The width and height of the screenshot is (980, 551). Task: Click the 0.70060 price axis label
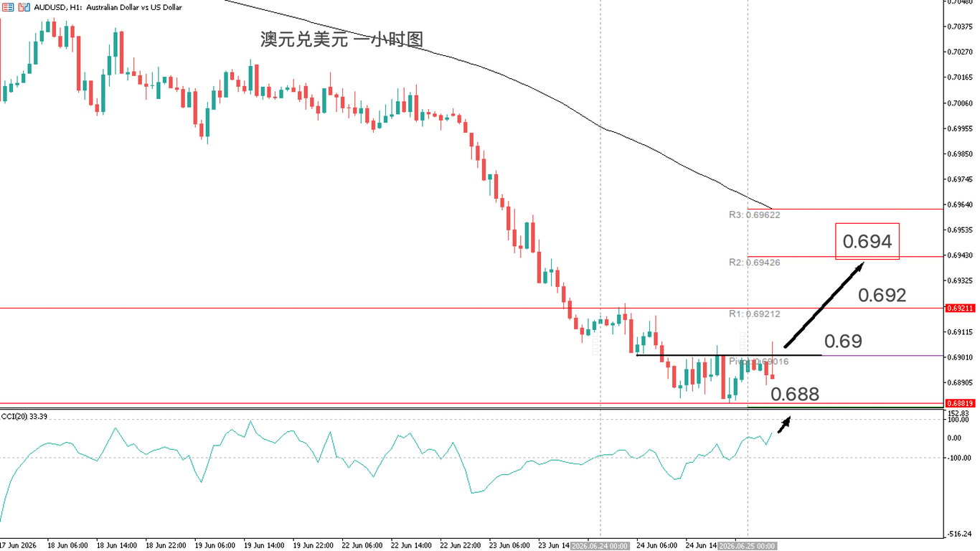[960, 103]
